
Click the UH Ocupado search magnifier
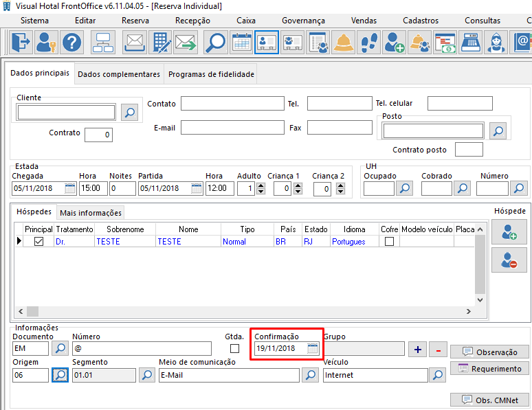(x=404, y=188)
